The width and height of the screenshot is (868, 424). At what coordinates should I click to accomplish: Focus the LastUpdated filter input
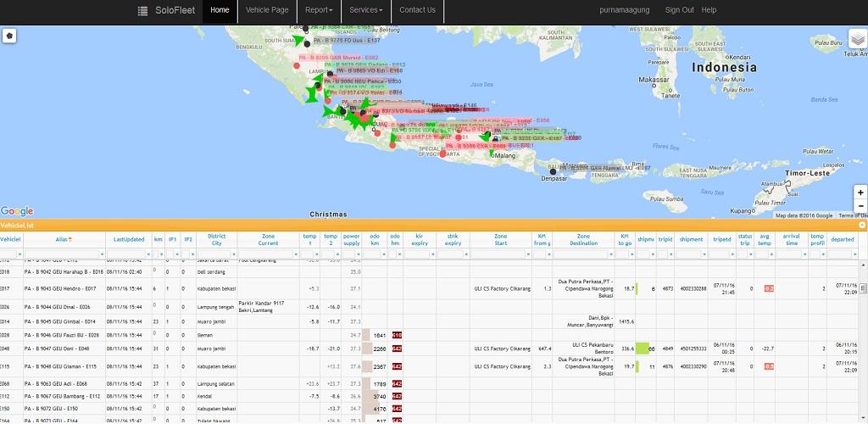pos(125,254)
